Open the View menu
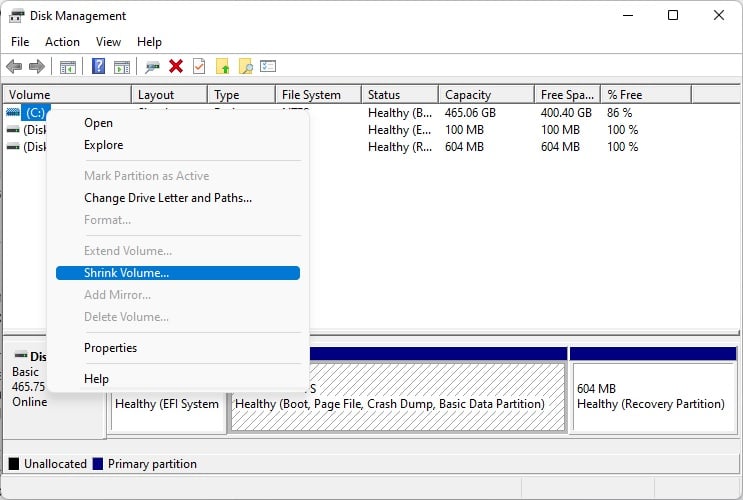The width and height of the screenshot is (743, 500). coord(108,42)
